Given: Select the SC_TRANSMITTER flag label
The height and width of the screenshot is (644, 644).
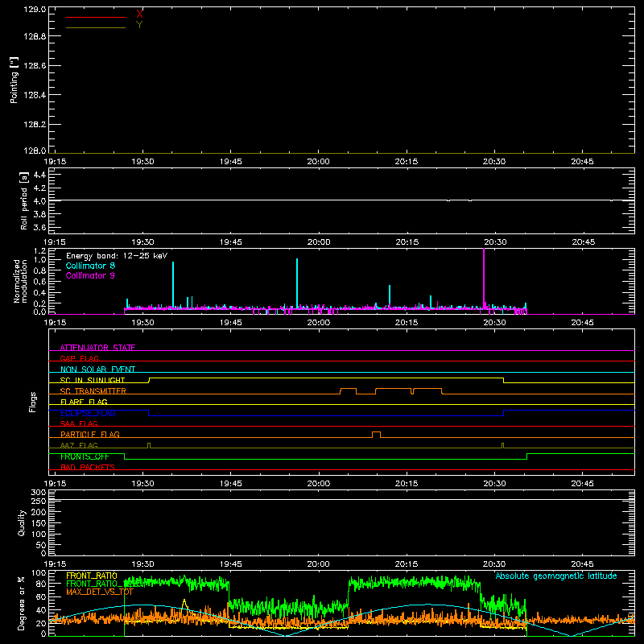Looking at the screenshot, I should 93,391.
